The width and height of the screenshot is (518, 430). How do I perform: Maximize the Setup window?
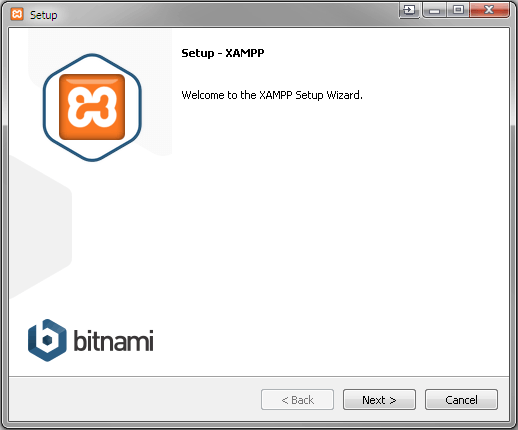(x=458, y=10)
